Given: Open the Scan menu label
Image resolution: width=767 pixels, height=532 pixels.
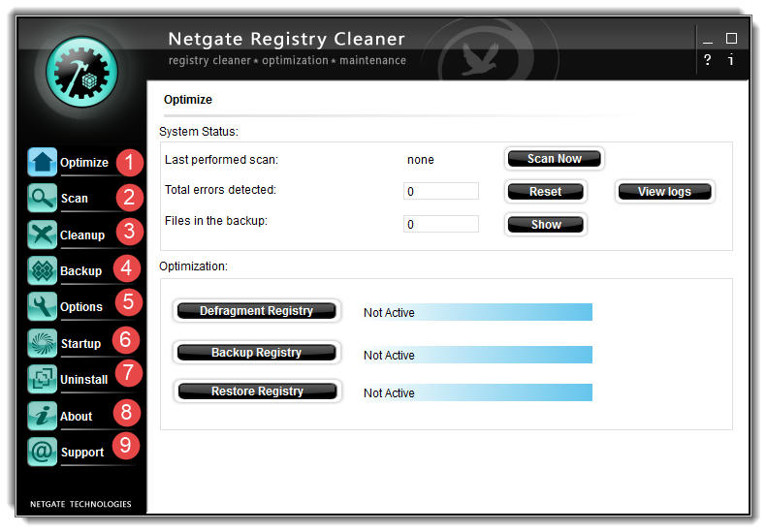Looking at the screenshot, I should click(x=75, y=199).
